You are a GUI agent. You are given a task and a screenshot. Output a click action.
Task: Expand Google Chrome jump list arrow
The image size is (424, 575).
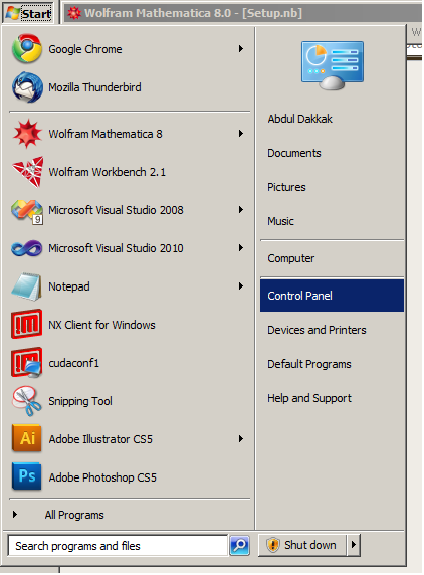(x=241, y=48)
